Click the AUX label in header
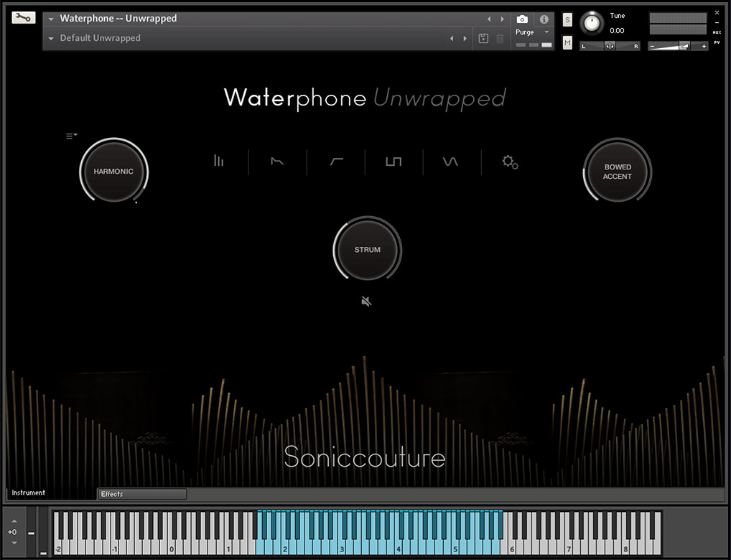Image resolution: width=731 pixels, height=560 pixels. click(717, 32)
